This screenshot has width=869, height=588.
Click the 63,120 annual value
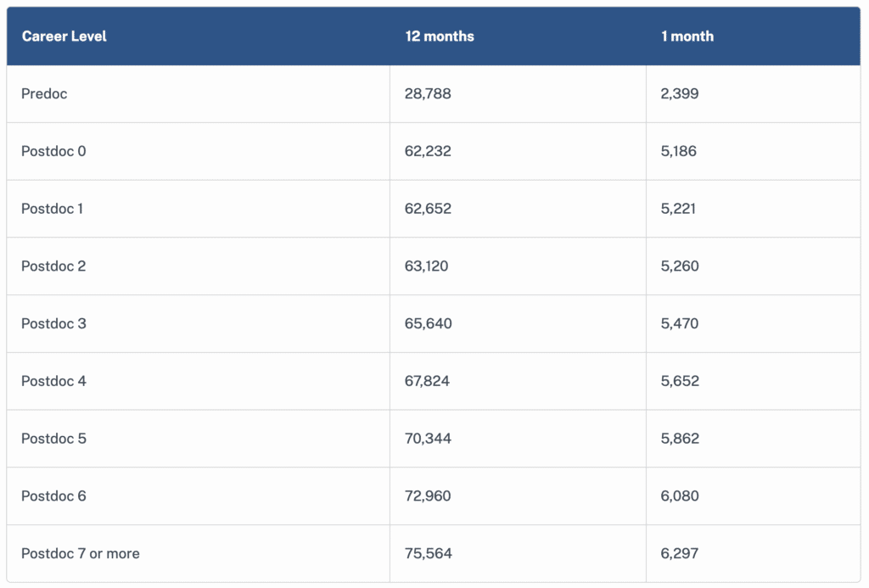[426, 266]
